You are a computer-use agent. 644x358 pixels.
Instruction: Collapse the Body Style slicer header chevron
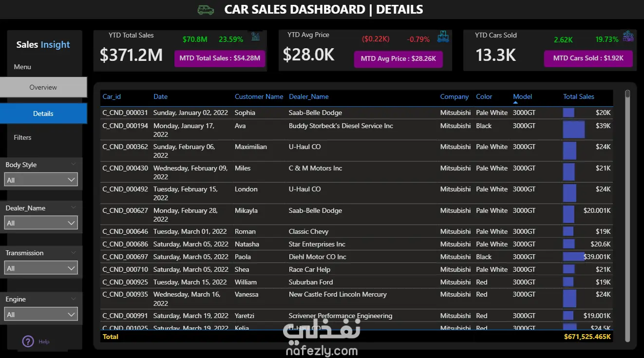coord(74,164)
